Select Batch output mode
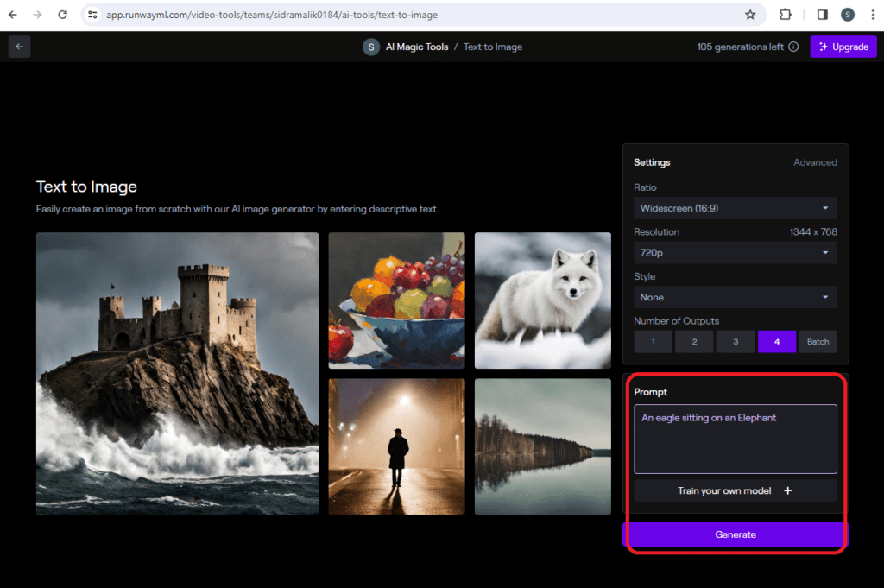The height and width of the screenshot is (588, 884). tap(818, 341)
